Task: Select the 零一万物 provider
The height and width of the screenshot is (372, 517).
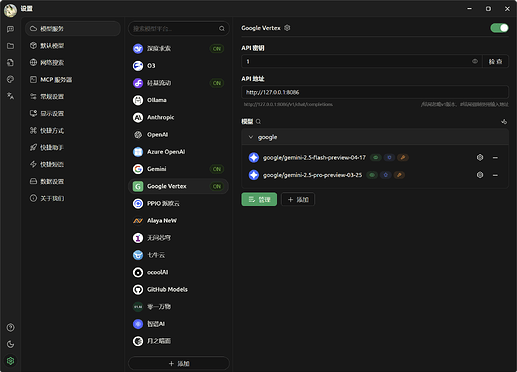Action: click(x=178, y=307)
